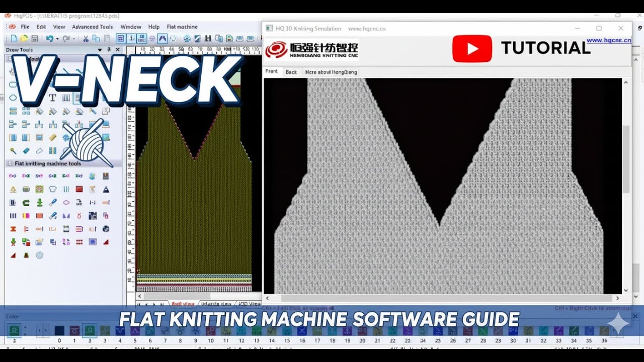The height and width of the screenshot is (362, 644).
Task: Select color swatch number 16
Action: [x=302, y=330]
